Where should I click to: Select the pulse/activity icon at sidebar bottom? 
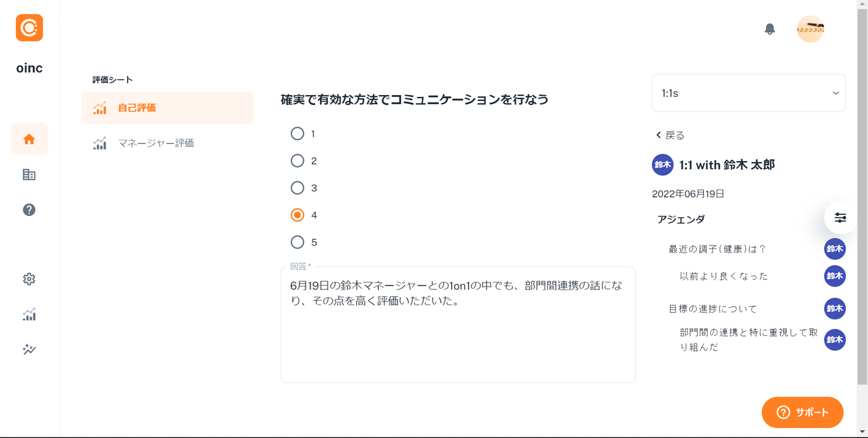29,349
